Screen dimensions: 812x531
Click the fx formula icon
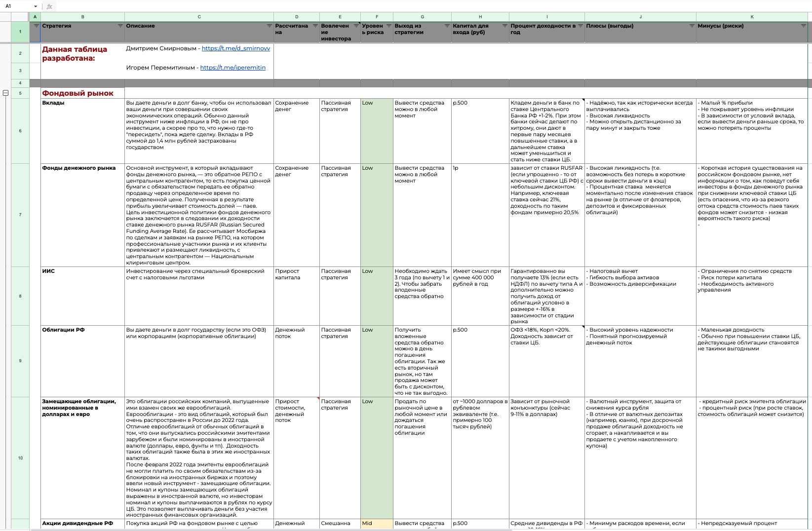click(49, 6)
